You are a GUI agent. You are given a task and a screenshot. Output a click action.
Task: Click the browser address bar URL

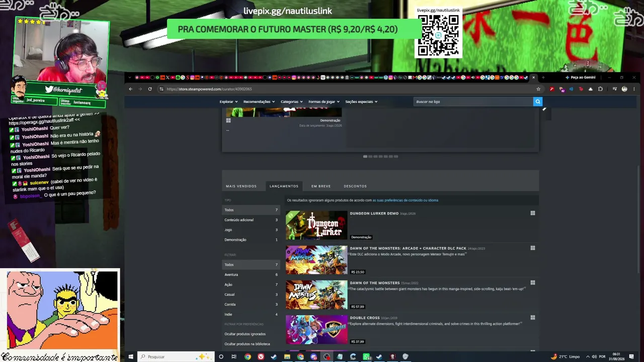(x=209, y=89)
